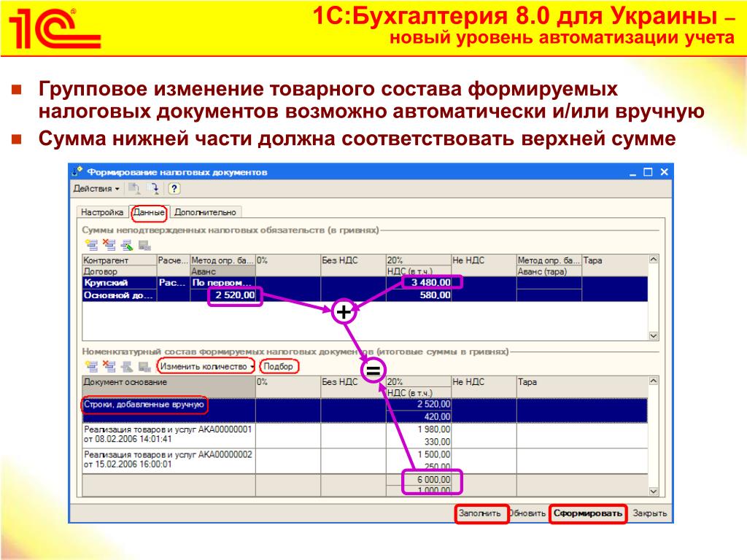Click the Заполнить button
This screenshot has width=747, height=560.
[480, 513]
